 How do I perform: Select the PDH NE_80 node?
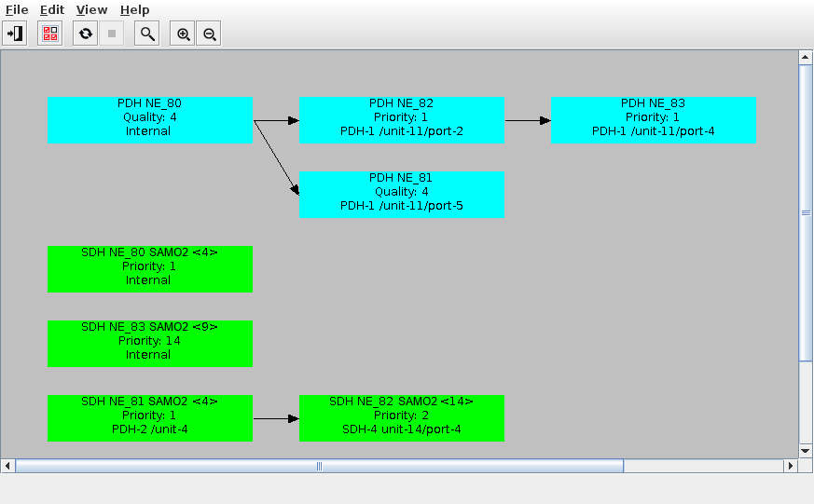[150, 119]
